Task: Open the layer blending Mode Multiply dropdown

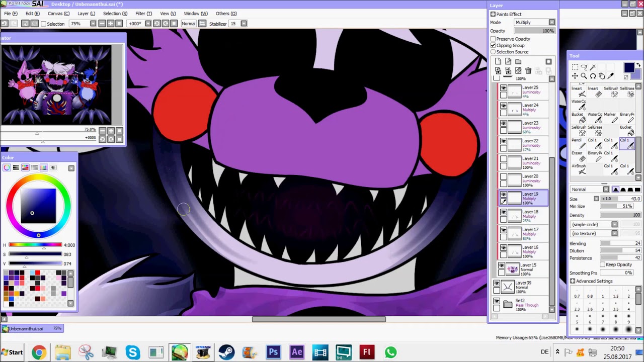Action: [x=534, y=22]
